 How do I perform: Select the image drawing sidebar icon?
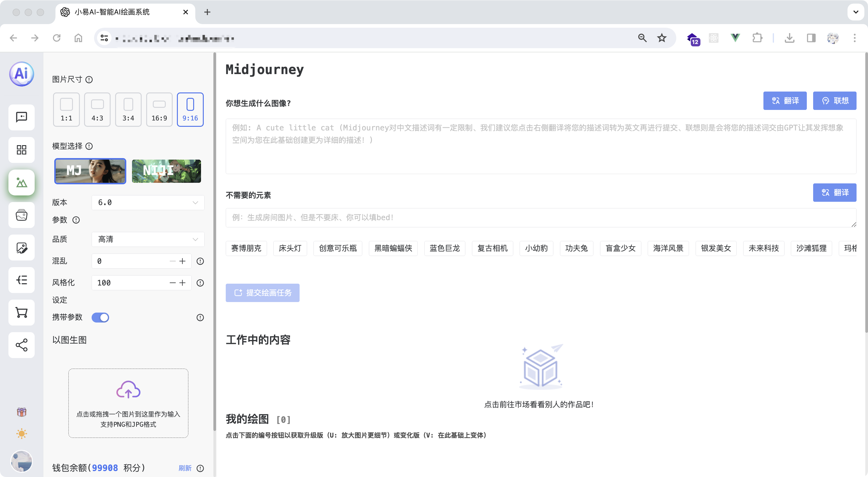(22, 182)
